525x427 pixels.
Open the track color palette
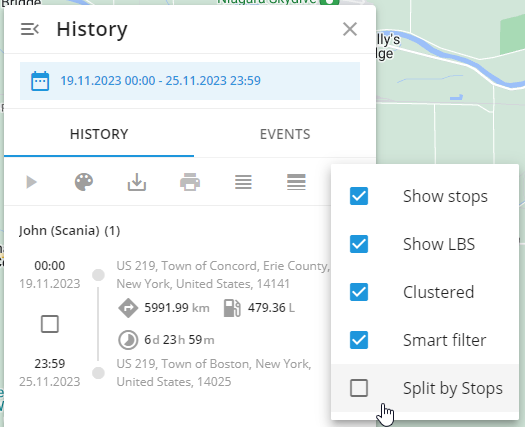pyautogui.click(x=84, y=182)
